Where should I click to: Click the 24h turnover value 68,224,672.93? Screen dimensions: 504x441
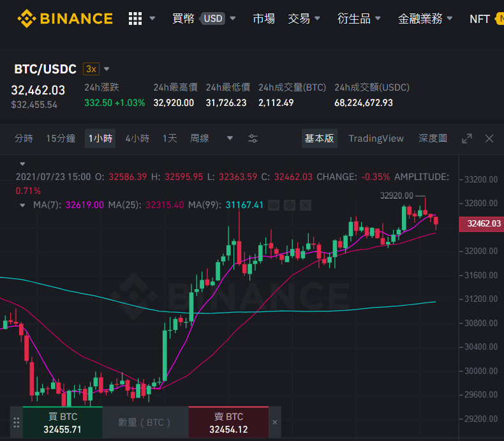tap(364, 103)
